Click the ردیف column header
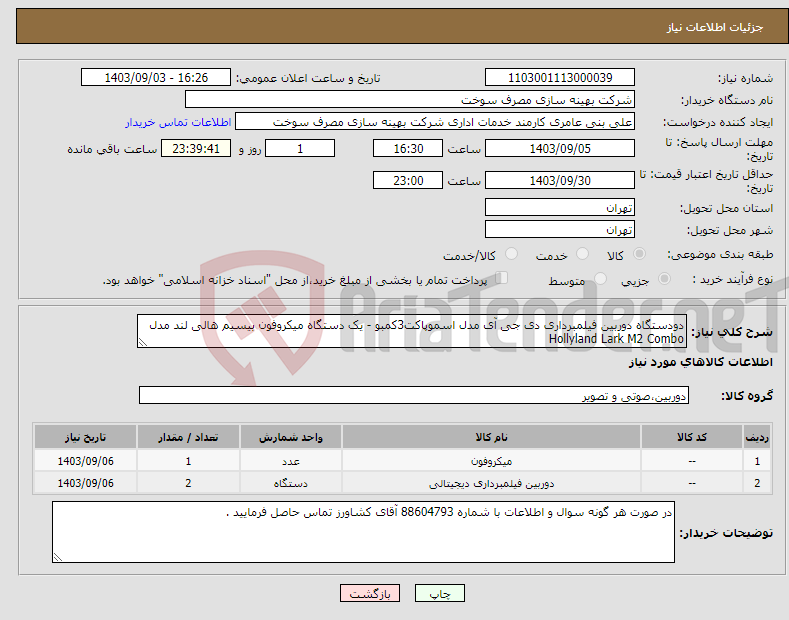 (x=757, y=437)
